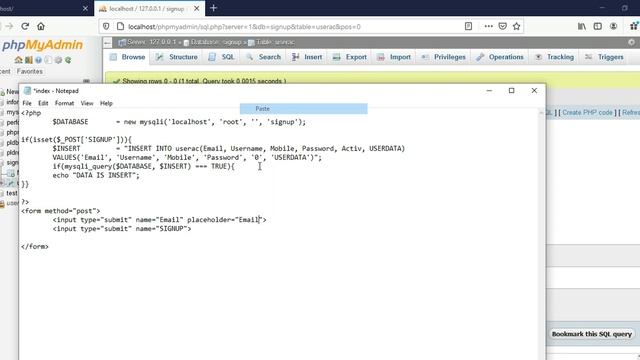Click the Server 127.0.0.1 breadcrumb link
This screenshot has width=640, height=360.
[x=151, y=42]
